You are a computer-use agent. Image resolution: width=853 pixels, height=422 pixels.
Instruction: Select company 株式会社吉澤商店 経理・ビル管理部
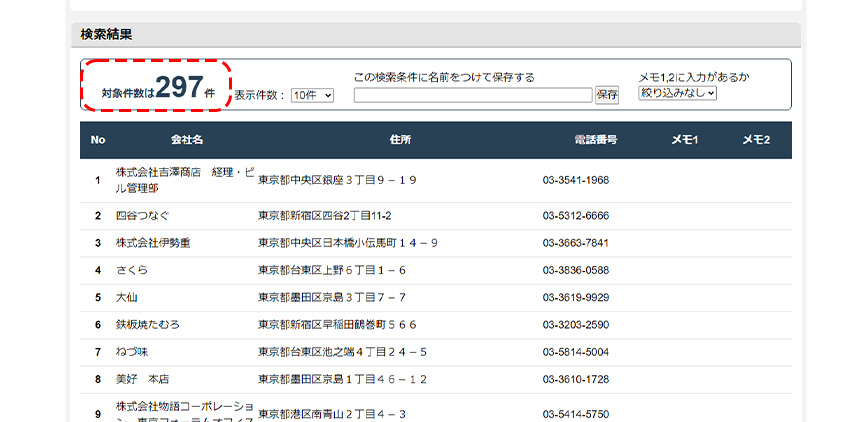coord(185,180)
